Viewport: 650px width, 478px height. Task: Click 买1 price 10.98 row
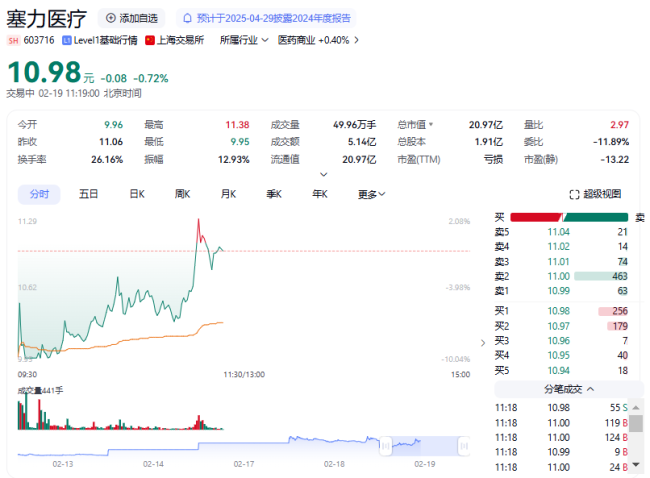click(x=561, y=311)
